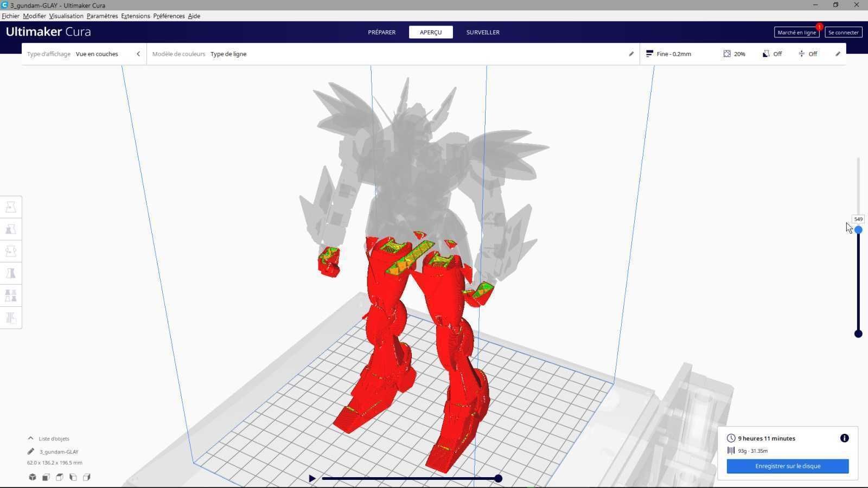Click the Ultimaker Cura logo
Image resolution: width=868 pixels, height=488 pixels.
click(x=48, y=31)
